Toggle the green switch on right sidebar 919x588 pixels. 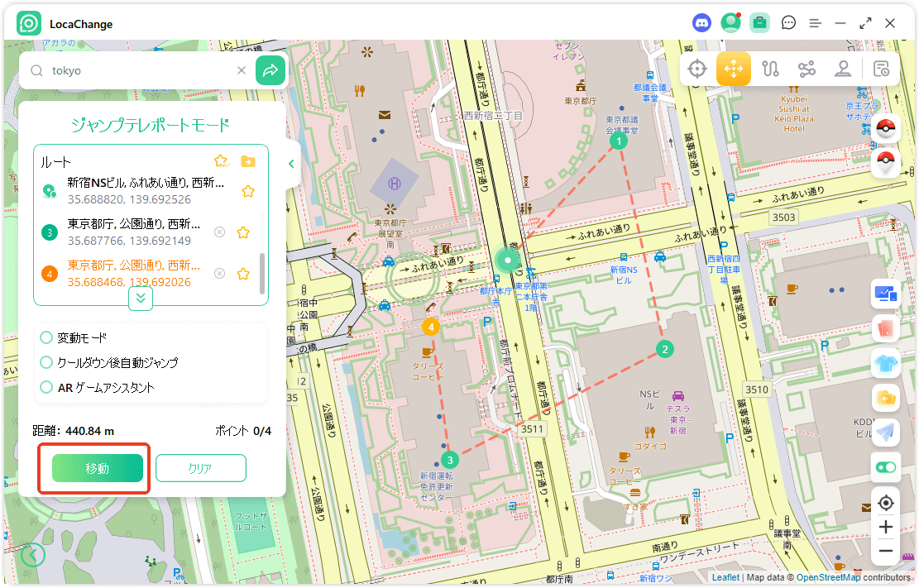(x=886, y=467)
